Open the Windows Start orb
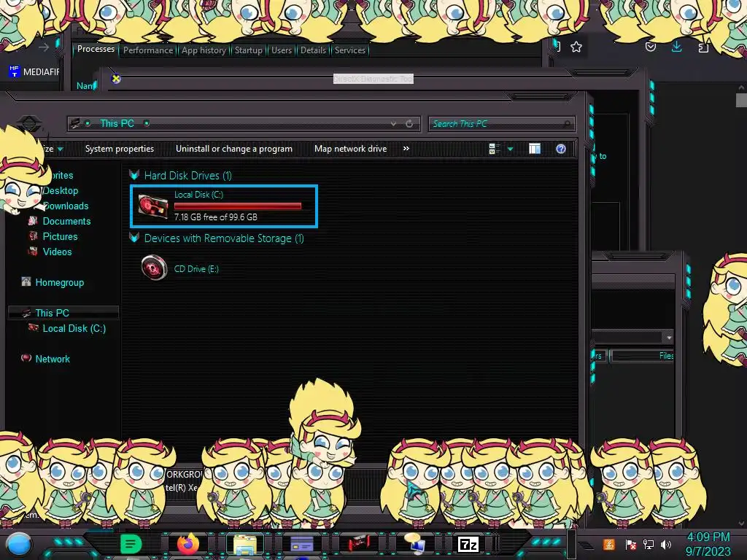This screenshot has width=747, height=560. click(x=18, y=545)
